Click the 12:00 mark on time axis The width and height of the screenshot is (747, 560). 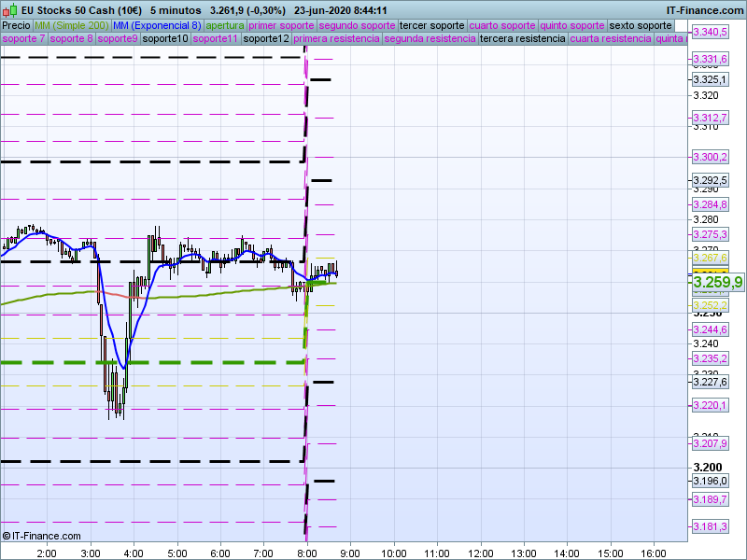point(480,553)
